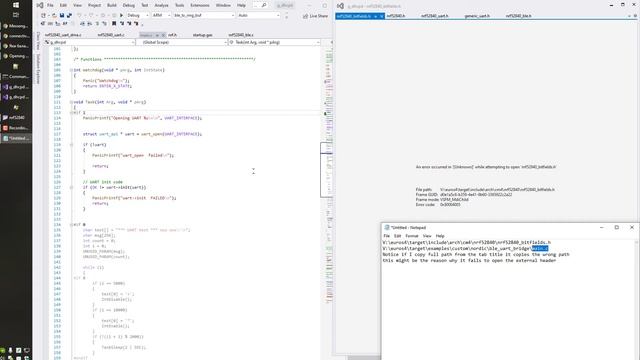Start debugging with the green play arrow
The image size is (640, 360).
121,15
